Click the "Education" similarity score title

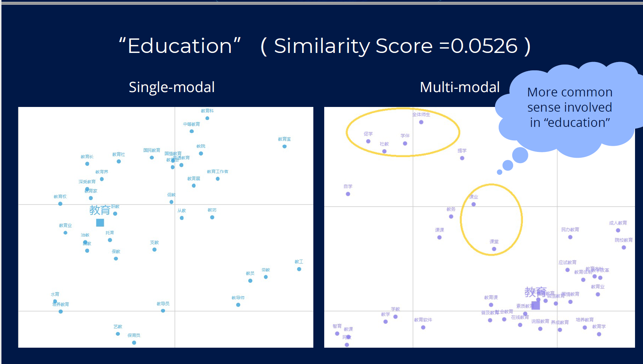(325, 46)
